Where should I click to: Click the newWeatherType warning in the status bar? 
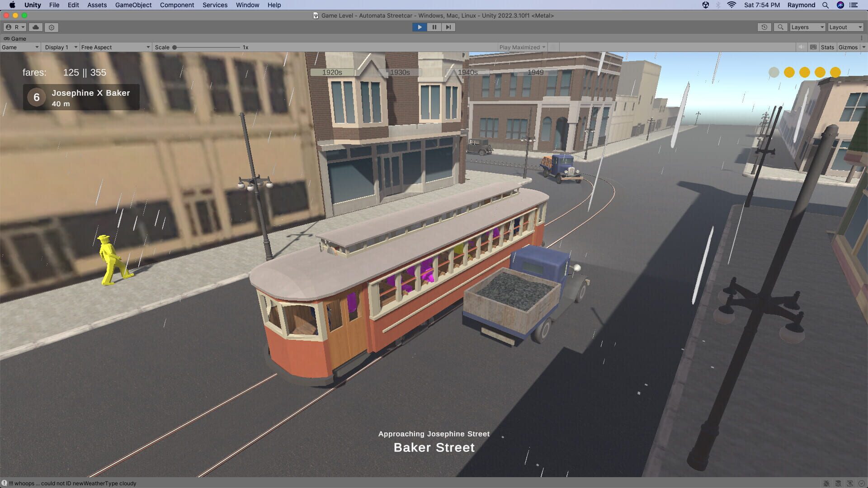[x=72, y=483]
